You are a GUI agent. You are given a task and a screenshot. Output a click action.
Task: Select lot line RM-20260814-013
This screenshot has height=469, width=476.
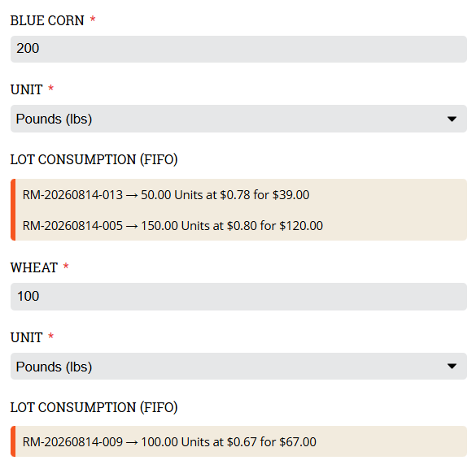[x=166, y=194]
